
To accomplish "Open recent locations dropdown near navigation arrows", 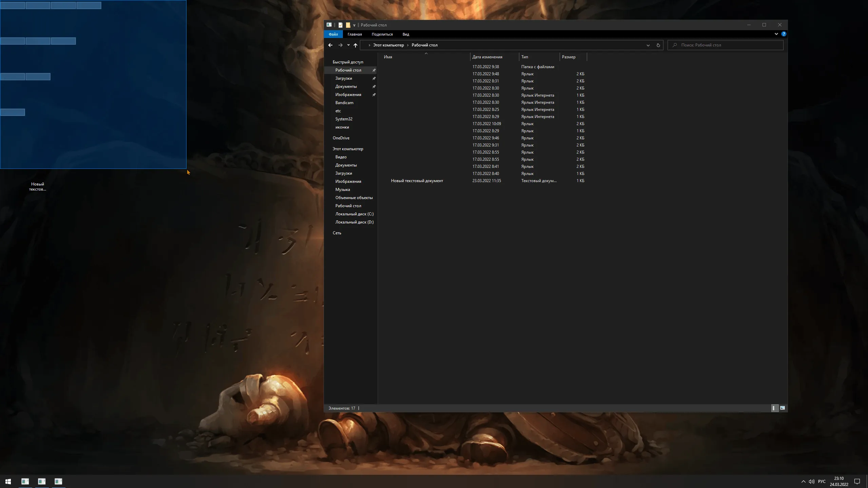I will tap(348, 45).
